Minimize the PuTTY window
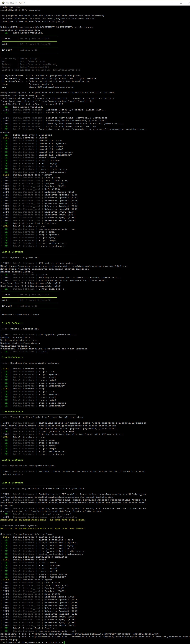190x644 pixels. [x=173, y=2]
